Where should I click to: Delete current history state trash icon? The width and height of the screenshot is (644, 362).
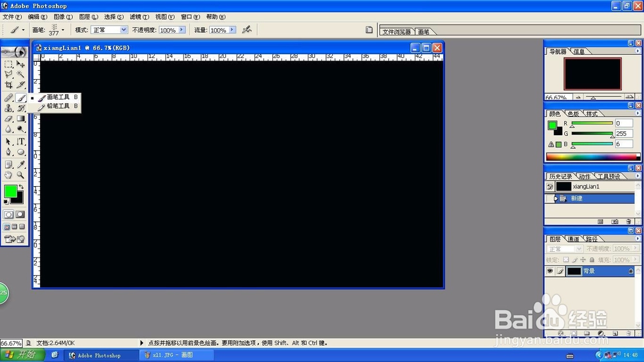pos(629,222)
